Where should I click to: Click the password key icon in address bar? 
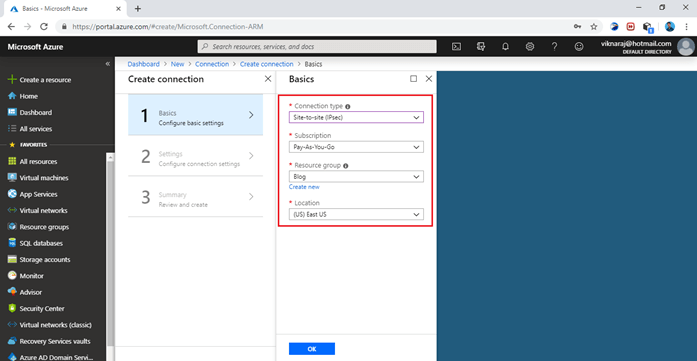[577, 27]
